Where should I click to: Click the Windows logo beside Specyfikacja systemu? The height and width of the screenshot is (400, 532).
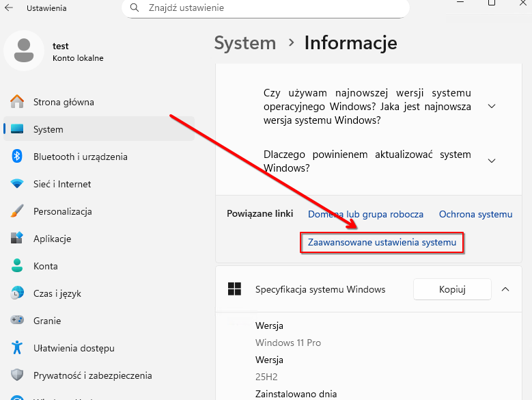(x=234, y=289)
